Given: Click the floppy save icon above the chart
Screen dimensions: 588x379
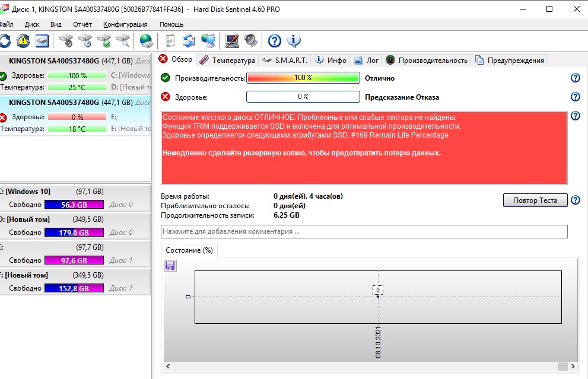Looking at the screenshot, I should tap(170, 266).
